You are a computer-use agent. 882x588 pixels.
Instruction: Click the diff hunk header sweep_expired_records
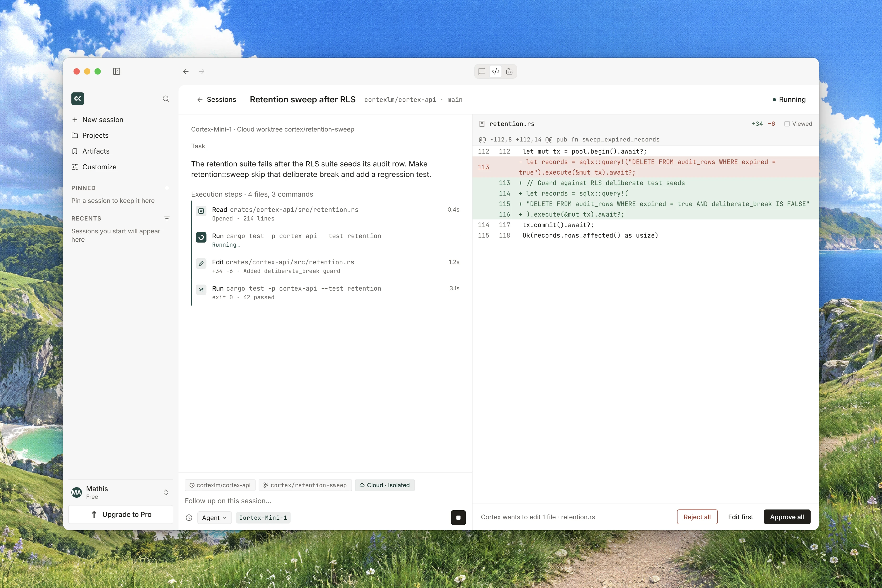[645, 139]
